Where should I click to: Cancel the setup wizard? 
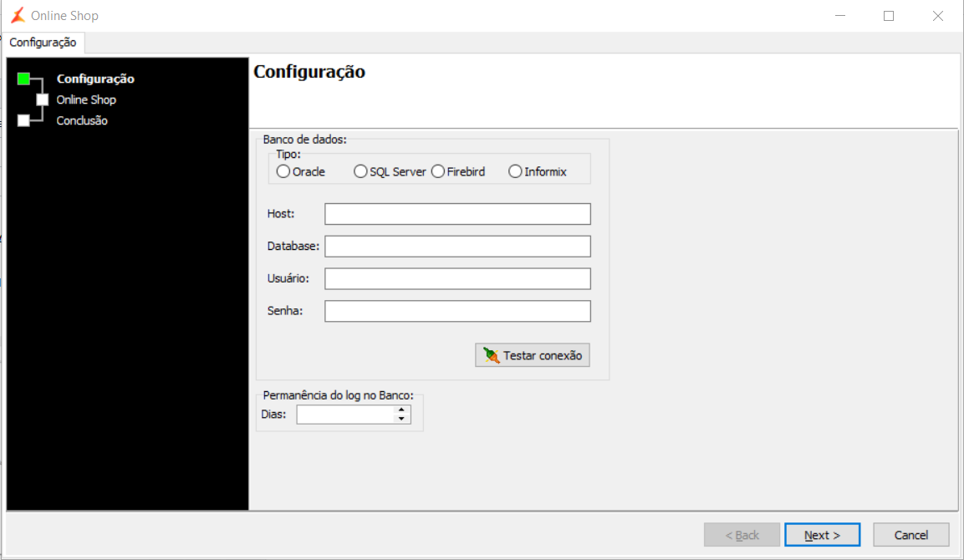point(910,535)
